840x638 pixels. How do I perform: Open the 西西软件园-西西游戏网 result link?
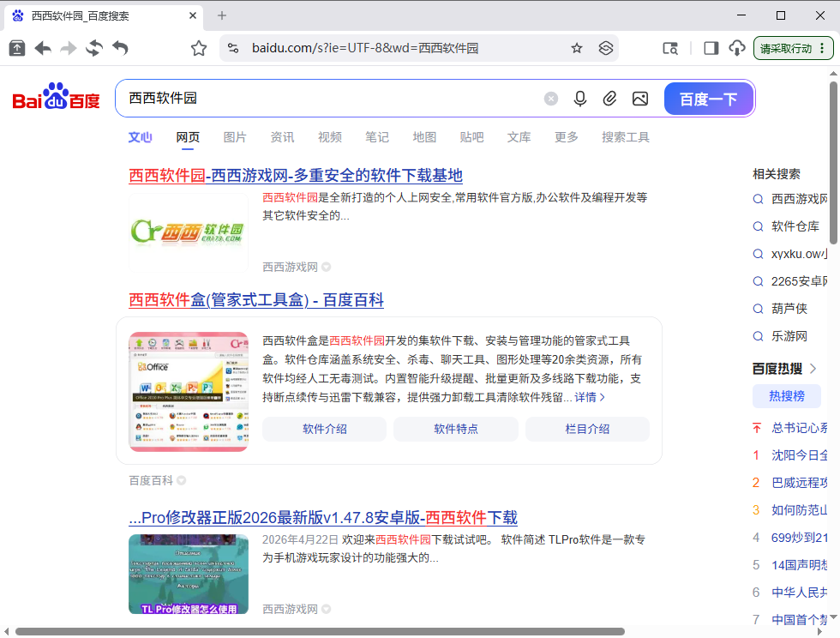point(296,175)
